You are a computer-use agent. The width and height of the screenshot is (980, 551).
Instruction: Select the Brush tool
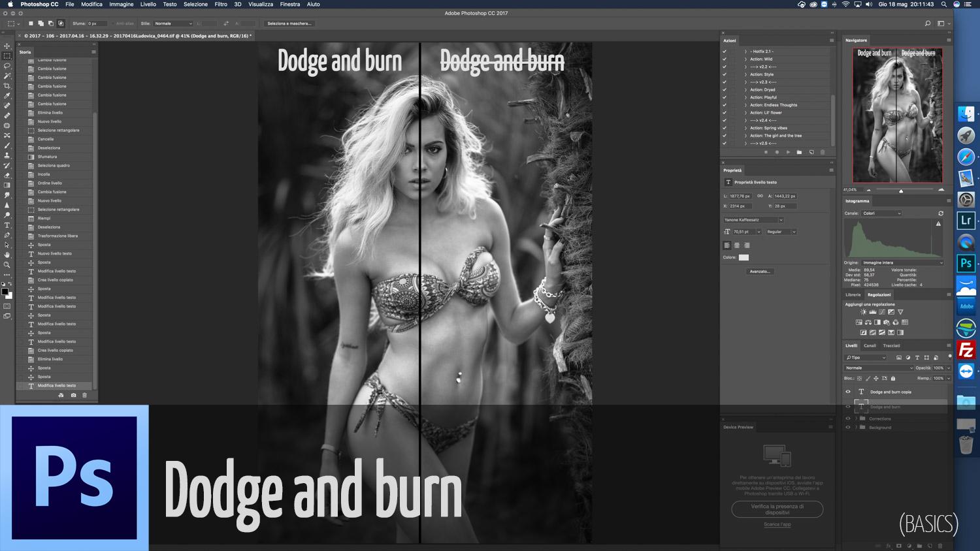[x=7, y=146]
